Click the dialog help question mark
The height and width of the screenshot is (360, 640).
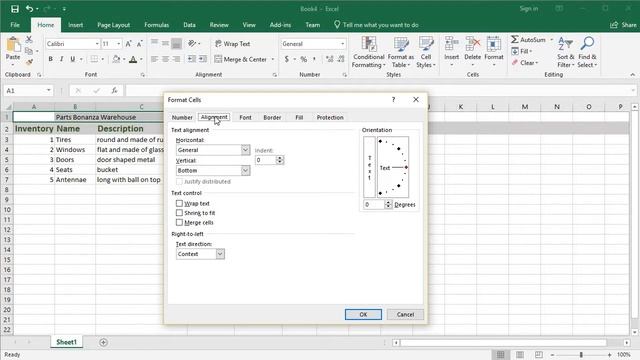coord(393,100)
